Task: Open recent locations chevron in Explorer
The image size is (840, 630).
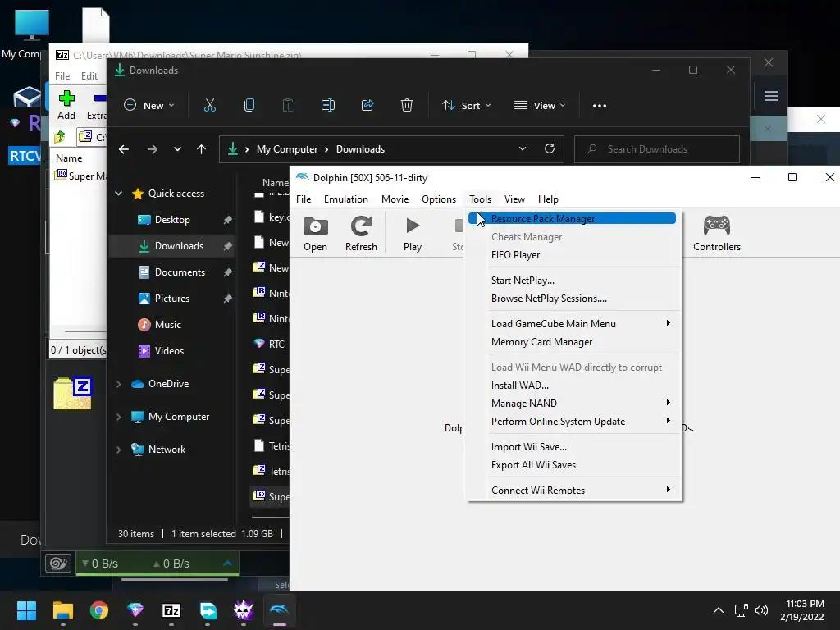Action: tap(177, 149)
